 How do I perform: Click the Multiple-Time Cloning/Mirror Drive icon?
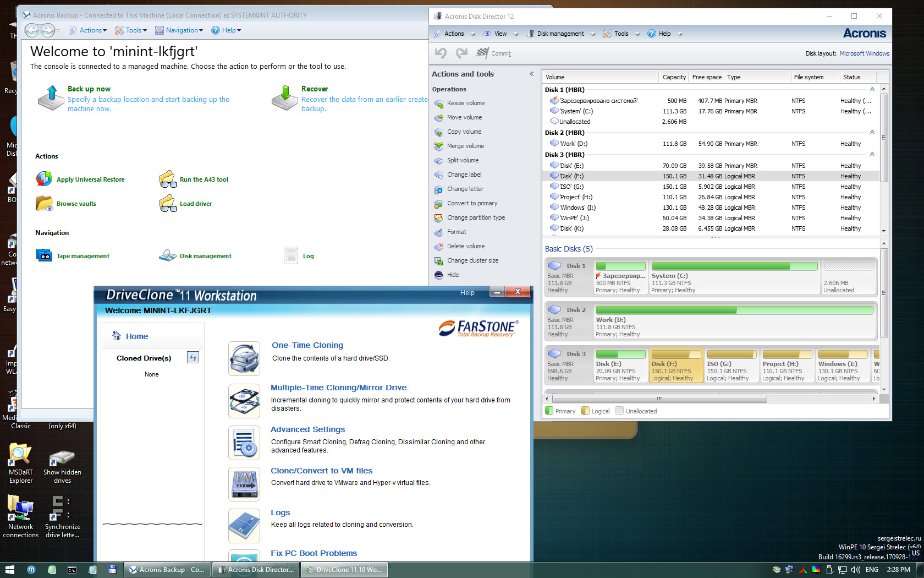tap(244, 401)
